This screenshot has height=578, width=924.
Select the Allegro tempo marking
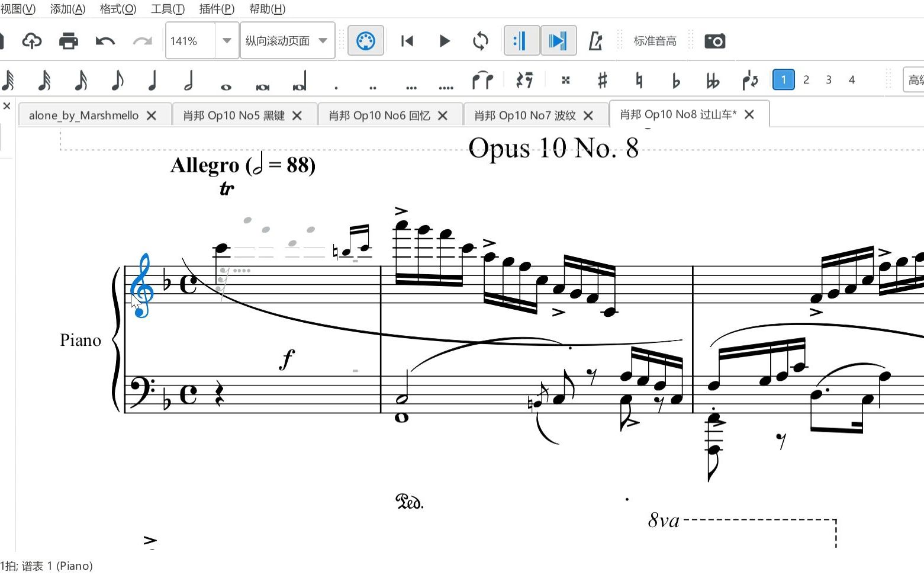click(243, 165)
